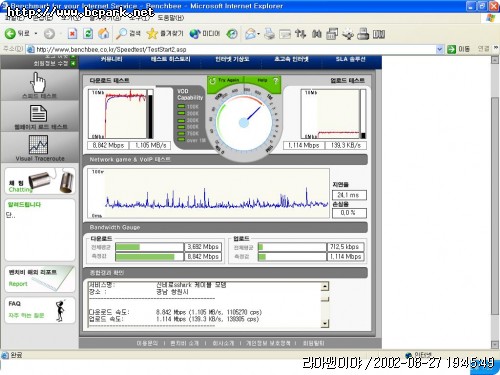Click the 1.105 MB/s download result box

click(x=150, y=145)
